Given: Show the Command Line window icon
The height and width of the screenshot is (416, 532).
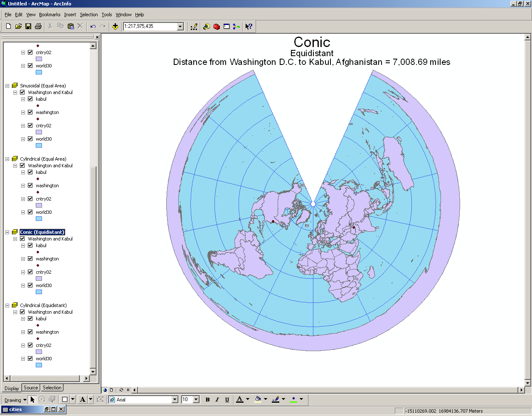Looking at the screenshot, I should (227, 26).
